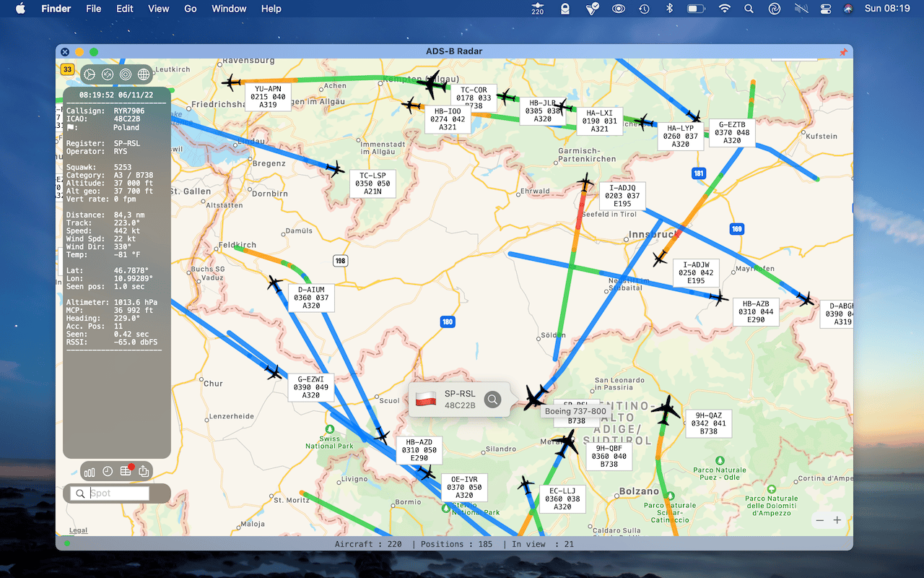Click the TC-LSP flight label
This screenshot has width=924, height=578.
pyautogui.click(x=372, y=184)
